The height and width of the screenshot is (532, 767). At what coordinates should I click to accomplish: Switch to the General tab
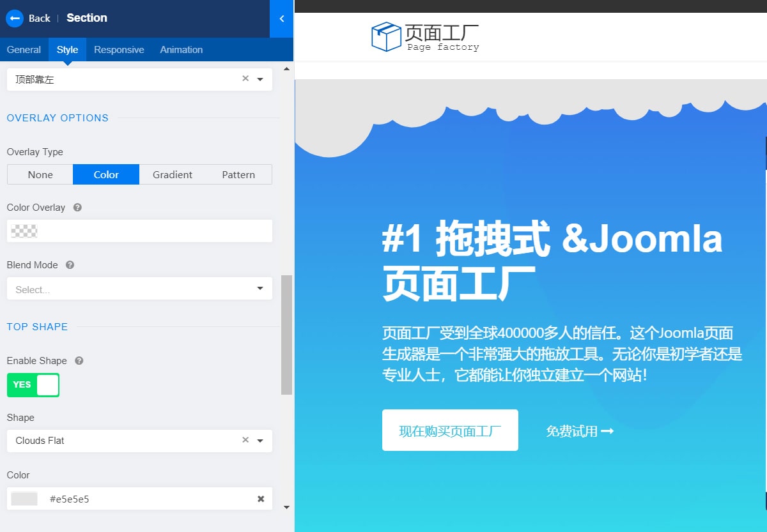pos(24,50)
